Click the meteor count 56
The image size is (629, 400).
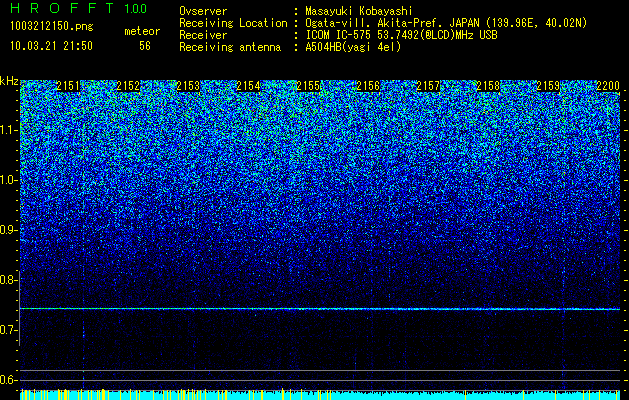(145, 46)
